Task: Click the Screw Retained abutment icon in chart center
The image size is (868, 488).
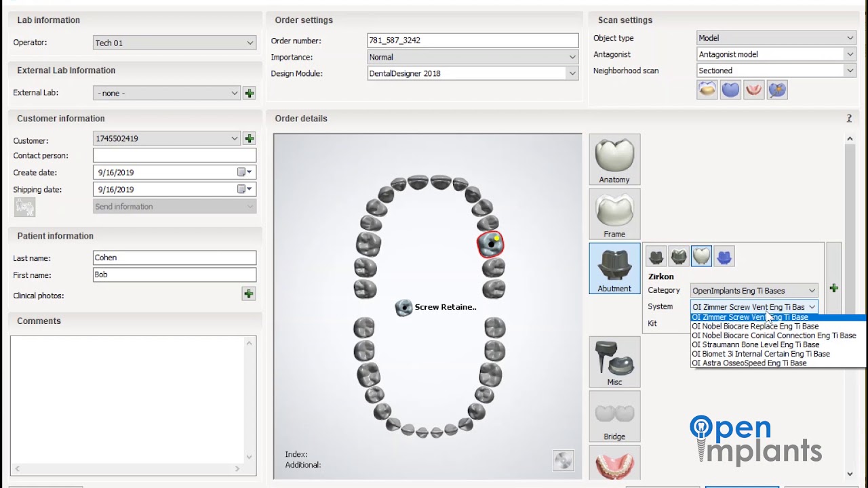Action: tap(403, 308)
